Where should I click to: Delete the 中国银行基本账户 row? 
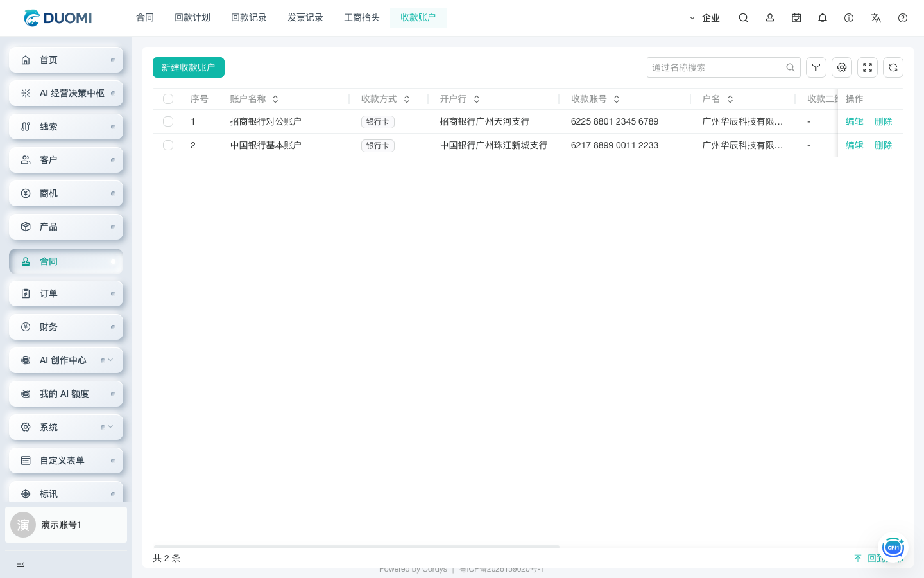coord(884,145)
